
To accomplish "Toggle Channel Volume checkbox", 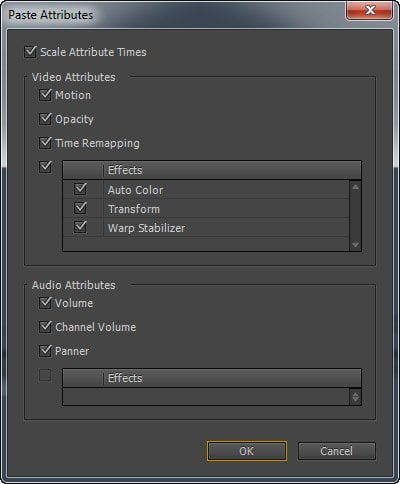I will pos(45,327).
